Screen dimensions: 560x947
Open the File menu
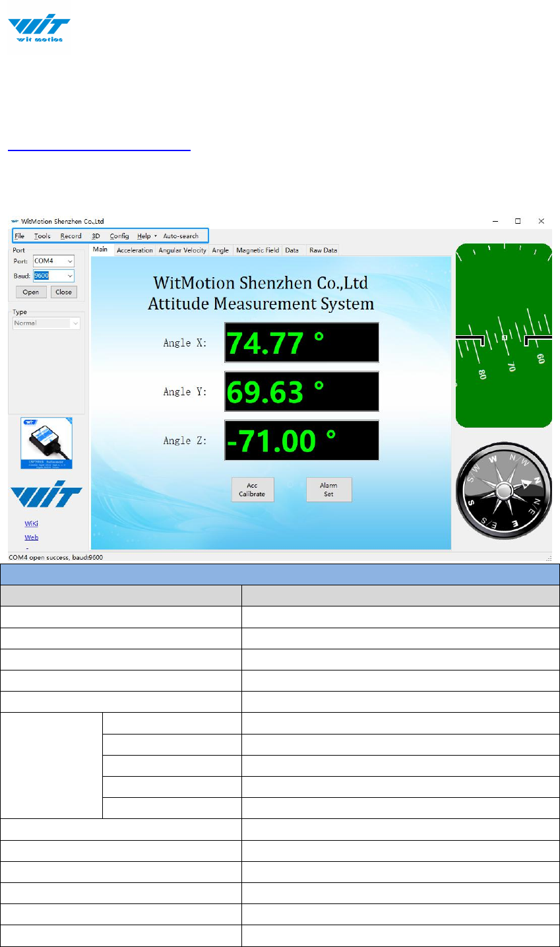point(20,236)
